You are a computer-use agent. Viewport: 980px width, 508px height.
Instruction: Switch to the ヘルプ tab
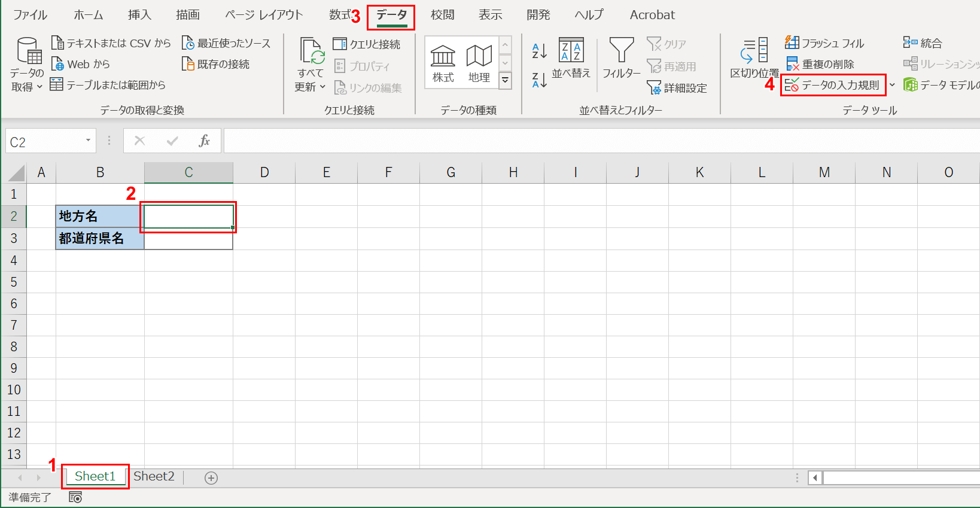(x=589, y=15)
